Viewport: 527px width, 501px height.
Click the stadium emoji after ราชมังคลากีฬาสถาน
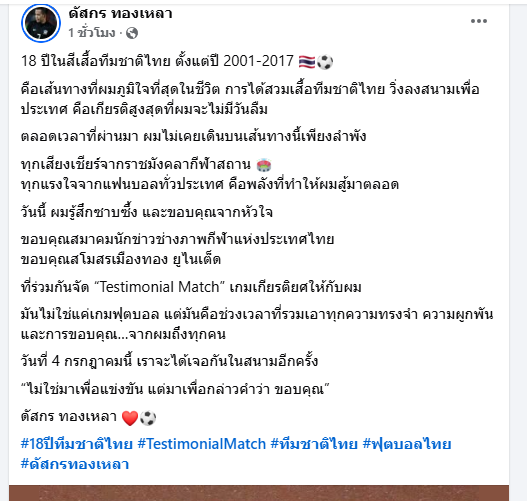264,165
